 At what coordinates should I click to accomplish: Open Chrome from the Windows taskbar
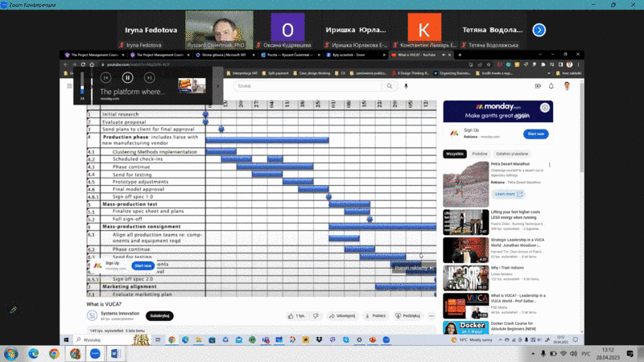[x=54, y=353]
